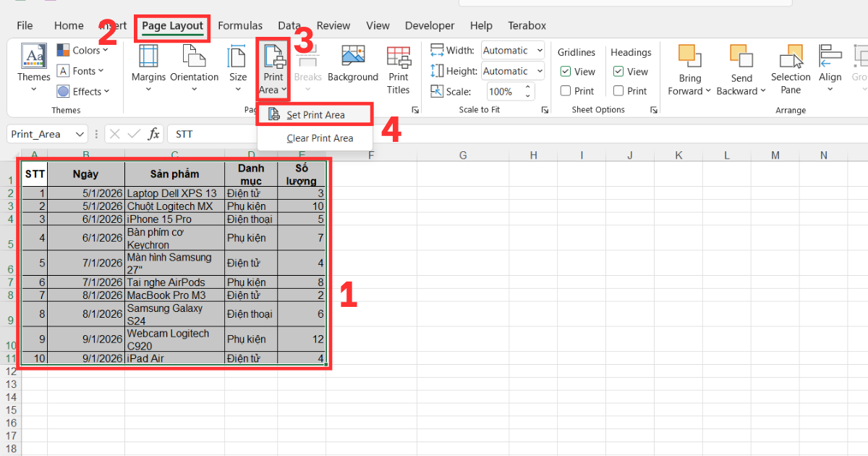
Task: Open the Bring Forward dropdown arrow
Action: tap(708, 91)
